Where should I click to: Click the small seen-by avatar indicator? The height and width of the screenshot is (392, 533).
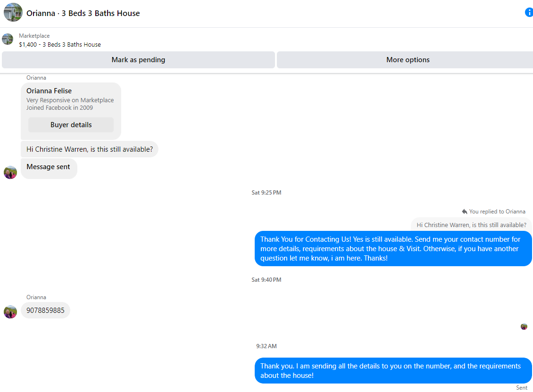click(524, 327)
